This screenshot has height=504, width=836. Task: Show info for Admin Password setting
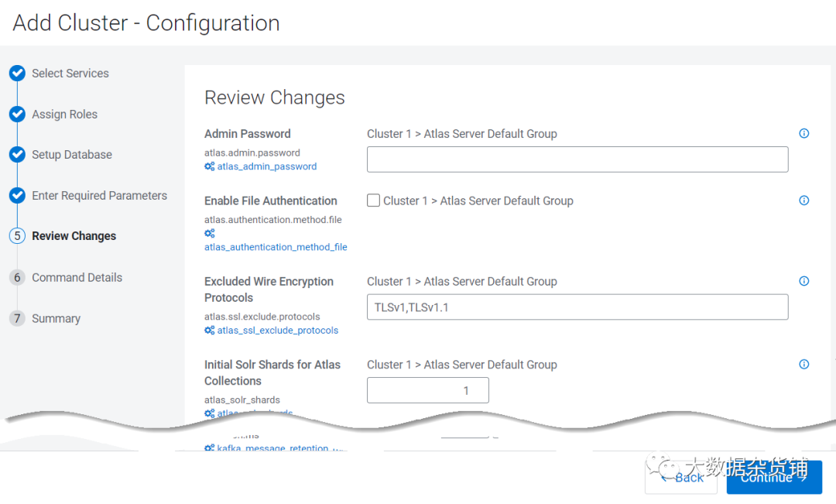coord(804,133)
